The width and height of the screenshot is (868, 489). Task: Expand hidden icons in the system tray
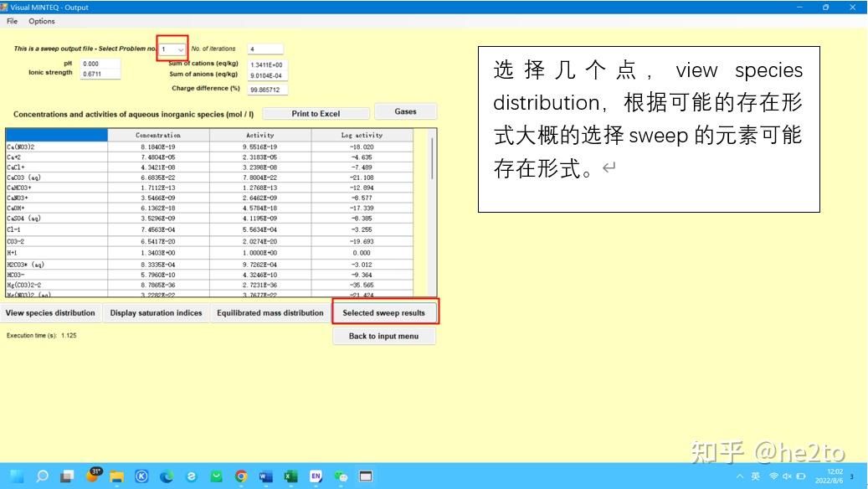pyautogui.click(x=740, y=476)
